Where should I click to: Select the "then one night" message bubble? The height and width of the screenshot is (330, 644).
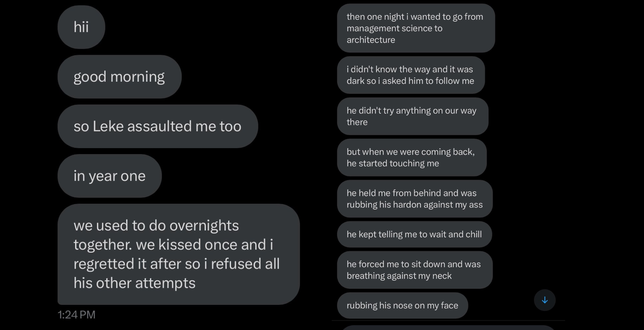(415, 28)
